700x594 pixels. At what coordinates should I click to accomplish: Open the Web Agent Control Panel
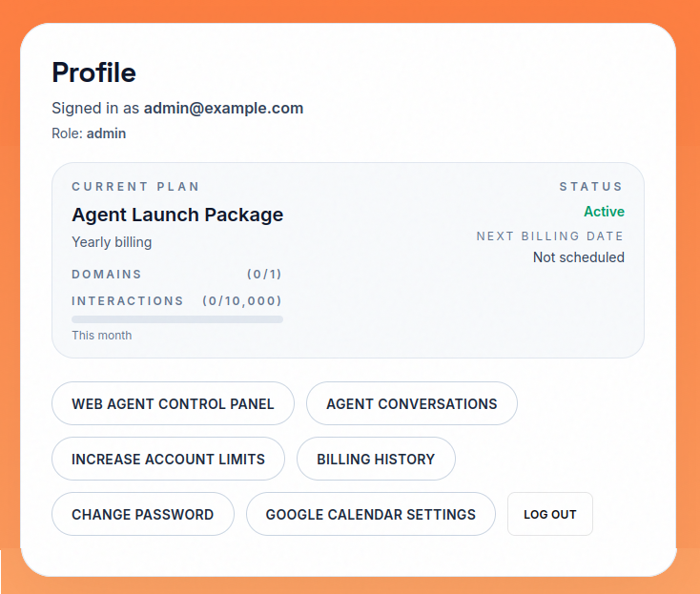pyautogui.click(x=173, y=403)
